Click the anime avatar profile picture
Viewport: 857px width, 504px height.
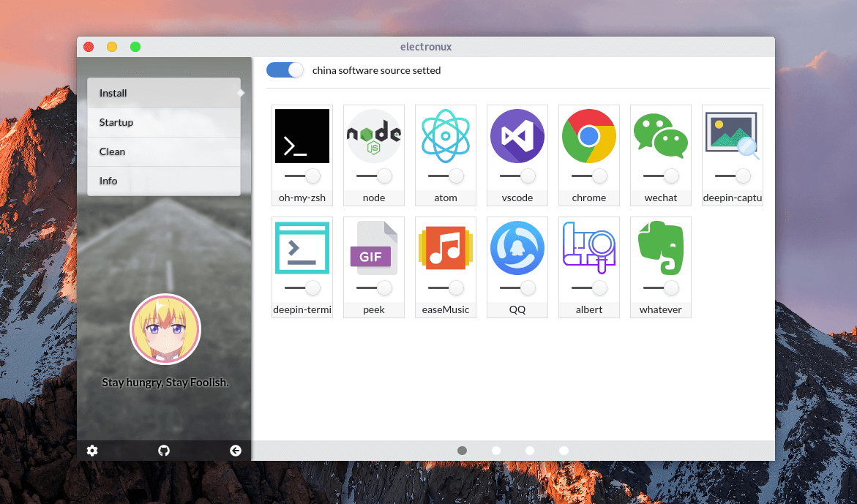pyautogui.click(x=165, y=329)
